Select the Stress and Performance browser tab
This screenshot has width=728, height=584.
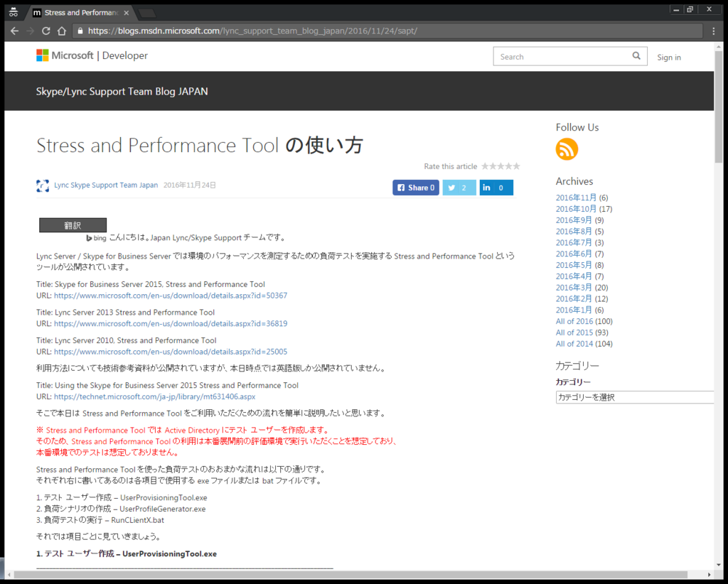tap(81, 13)
